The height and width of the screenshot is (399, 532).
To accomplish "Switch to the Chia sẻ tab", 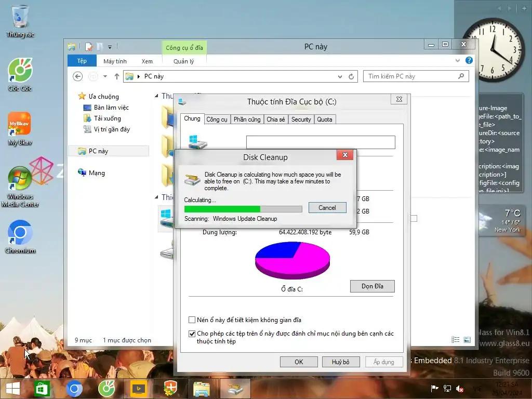I will click(x=275, y=119).
